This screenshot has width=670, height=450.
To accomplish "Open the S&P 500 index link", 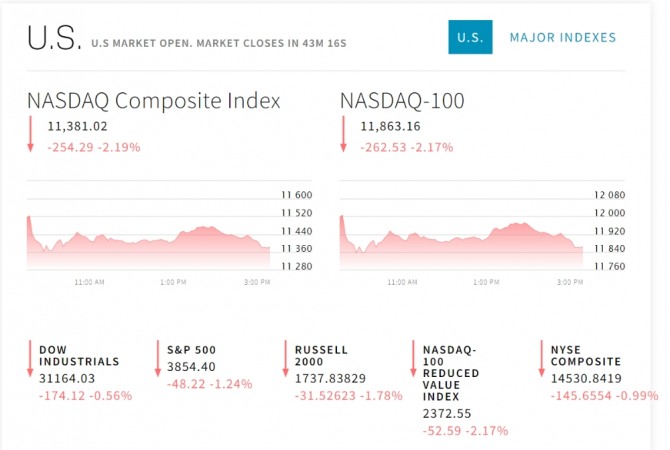I will (x=188, y=350).
